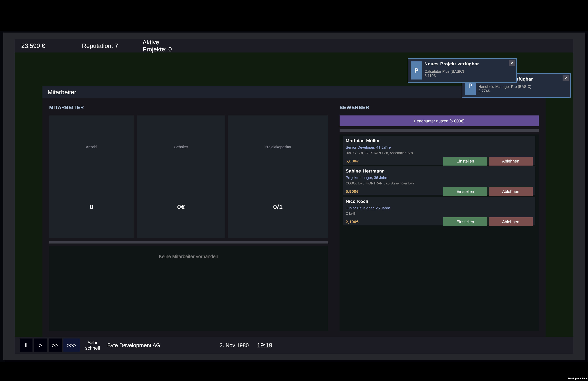The image size is (588, 381).
Task: Reject Matthias Möller with Ablehnen
Action: click(x=510, y=161)
